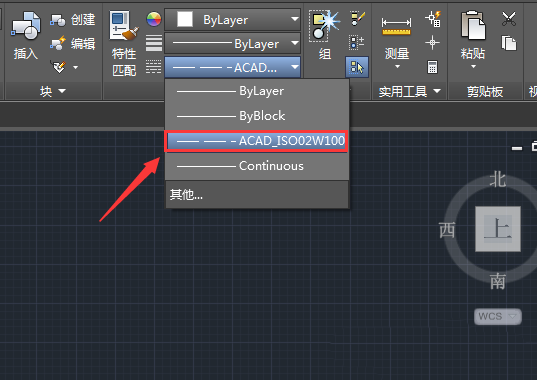Toggle the group selection button
This screenshot has width=537, height=380.
click(x=357, y=67)
